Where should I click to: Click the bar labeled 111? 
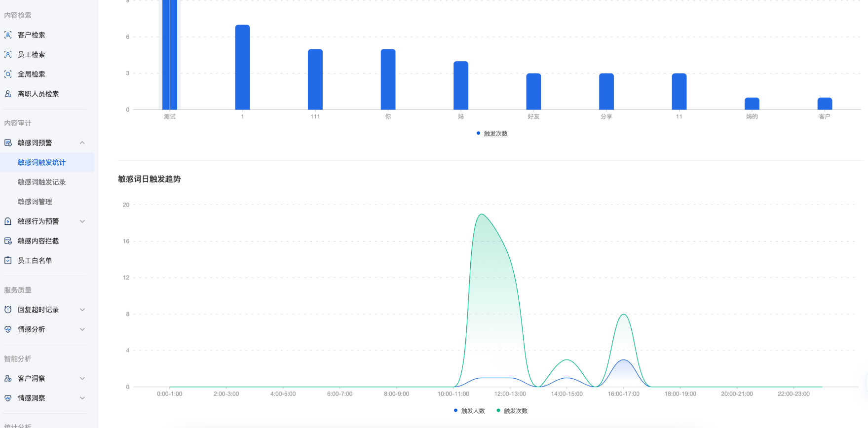315,79
